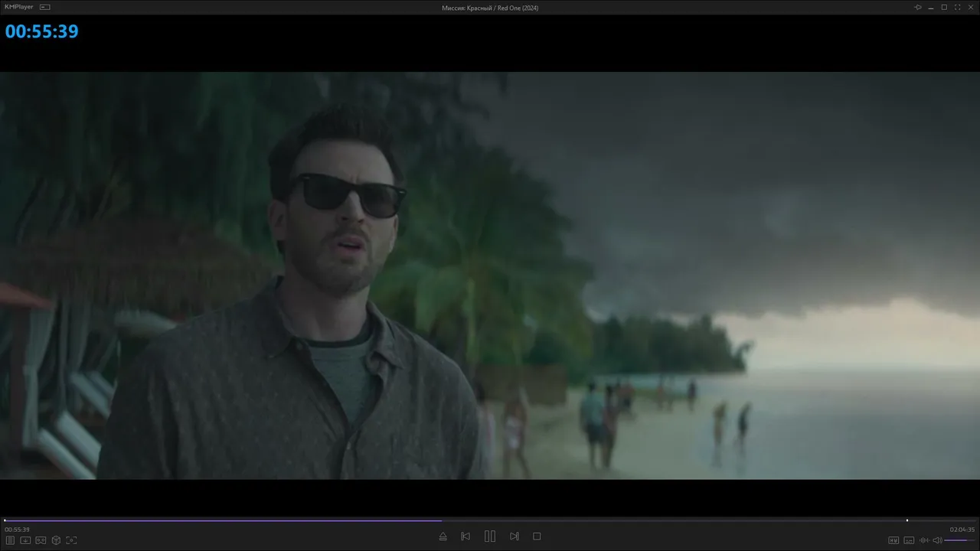This screenshot has width=980, height=551.
Task: Mute the audio with the speaker icon
Action: [937, 540]
